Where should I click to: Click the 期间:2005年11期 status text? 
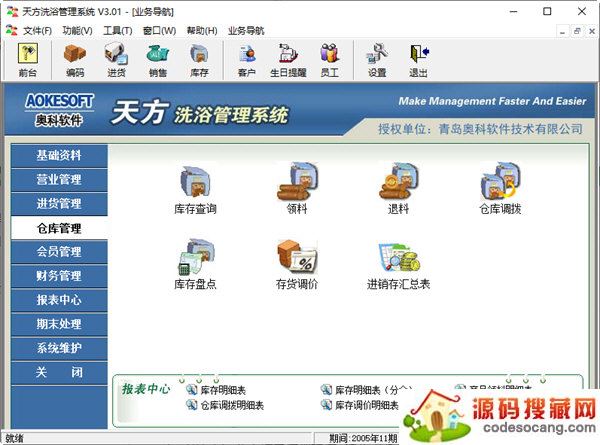(364, 438)
